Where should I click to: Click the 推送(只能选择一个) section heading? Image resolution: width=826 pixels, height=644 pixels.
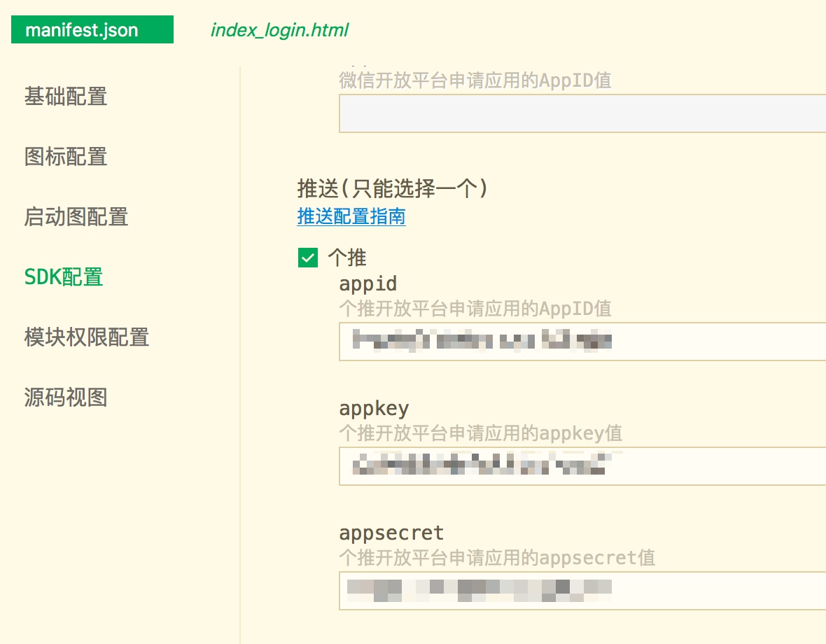393,188
